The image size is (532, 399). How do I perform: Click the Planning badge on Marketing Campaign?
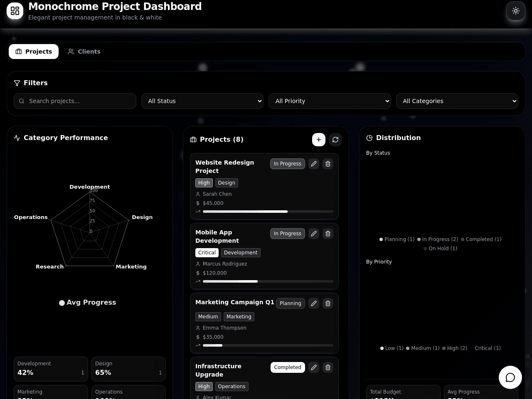coord(291,303)
